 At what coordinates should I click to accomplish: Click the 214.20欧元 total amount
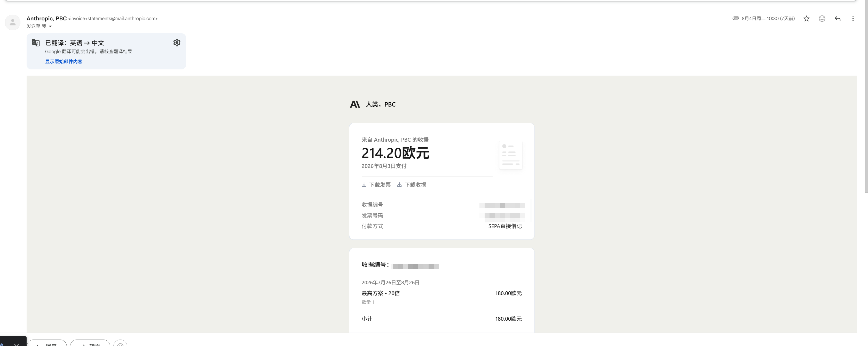pos(395,153)
